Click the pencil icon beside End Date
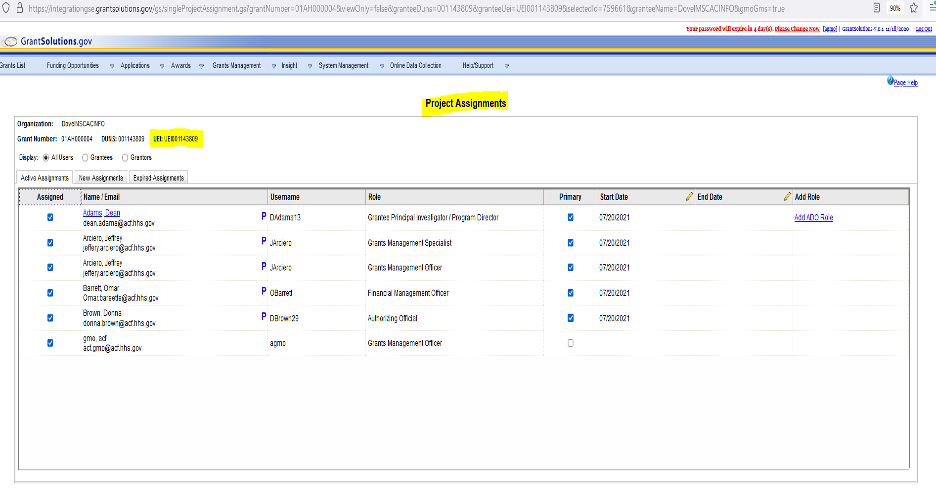Screen dimensions: 936x498 tap(690, 197)
